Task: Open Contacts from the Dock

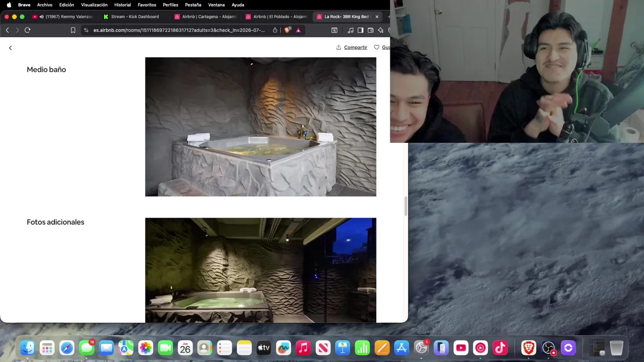Action: click(205, 348)
